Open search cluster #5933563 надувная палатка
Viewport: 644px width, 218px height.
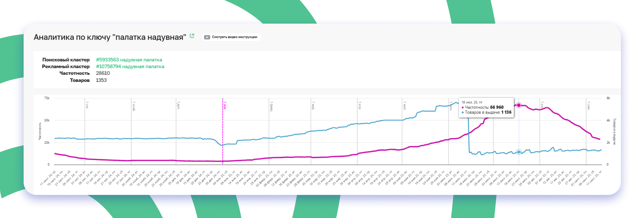point(129,60)
